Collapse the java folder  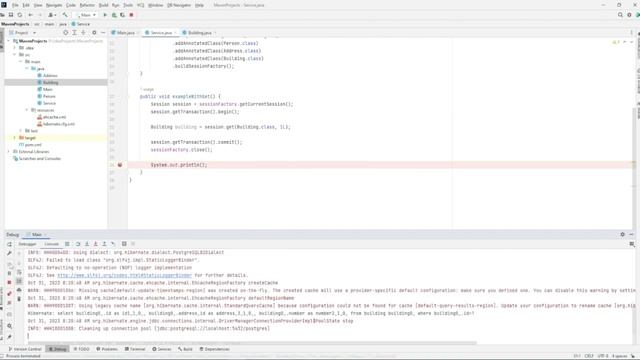pyautogui.click(x=27, y=69)
